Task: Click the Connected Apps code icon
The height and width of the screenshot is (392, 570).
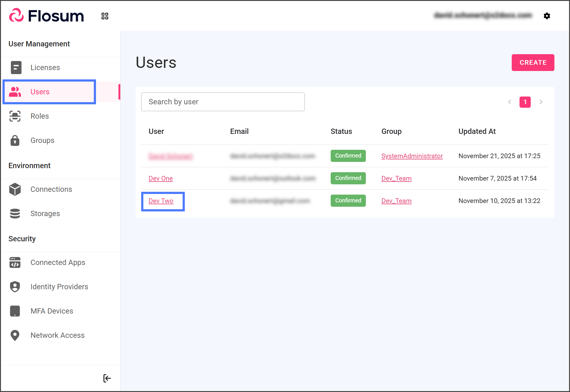Action: pyautogui.click(x=15, y=262)
